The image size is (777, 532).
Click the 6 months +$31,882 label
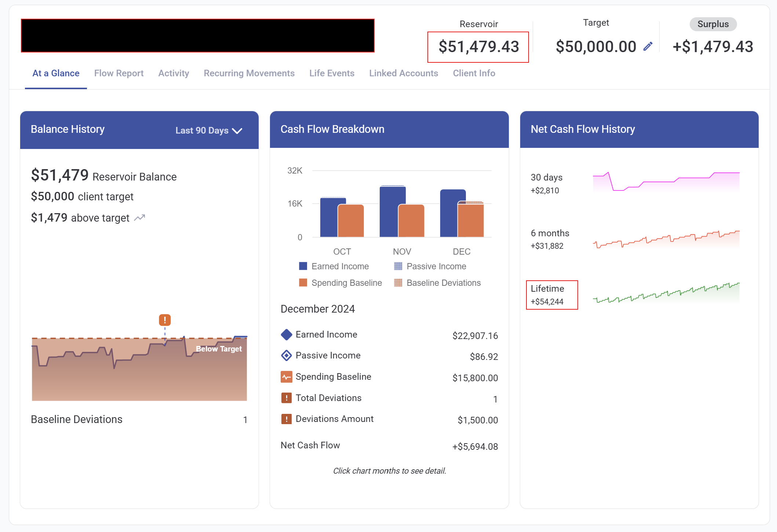click(550, 239)
